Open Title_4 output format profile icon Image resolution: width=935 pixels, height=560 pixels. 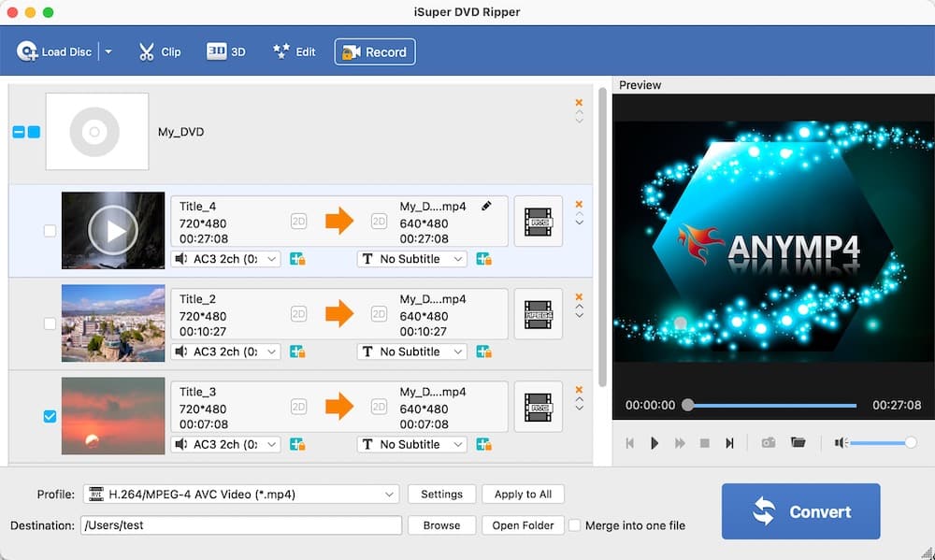[x=538, y=222]
